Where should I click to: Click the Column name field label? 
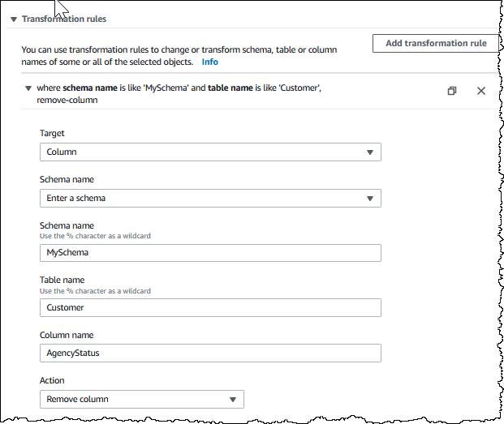point(67,335)
